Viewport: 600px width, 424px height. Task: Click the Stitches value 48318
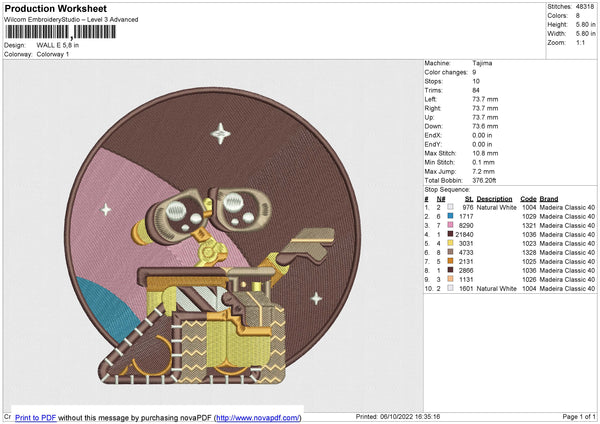pyautogui.click(x=585, y=7)
